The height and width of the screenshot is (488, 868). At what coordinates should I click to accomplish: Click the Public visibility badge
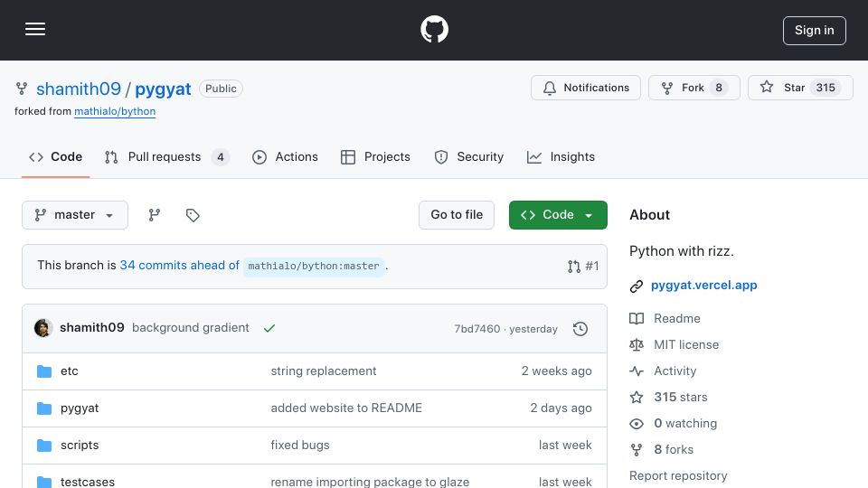pos(221,89)
